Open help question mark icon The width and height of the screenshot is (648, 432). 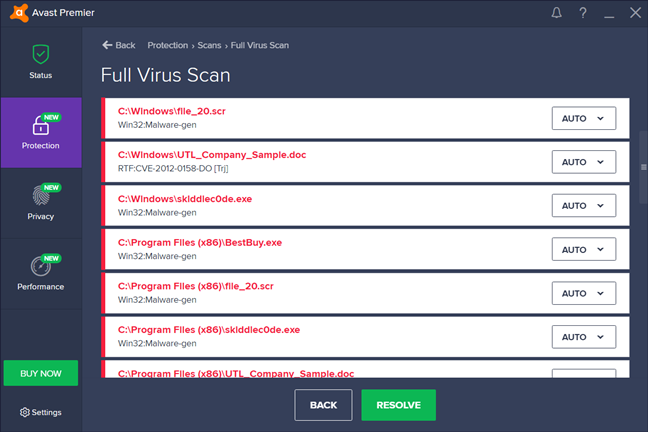coord(583,13)
